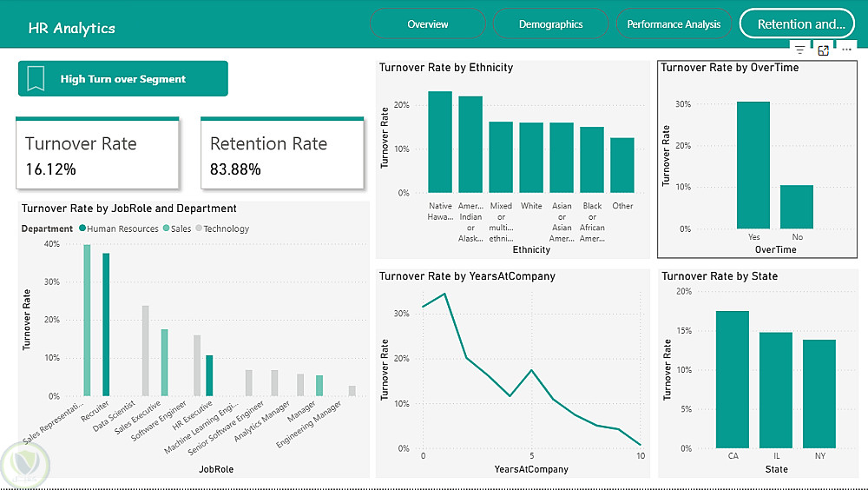Click the bookmark ribbon icon

(36, 79)
